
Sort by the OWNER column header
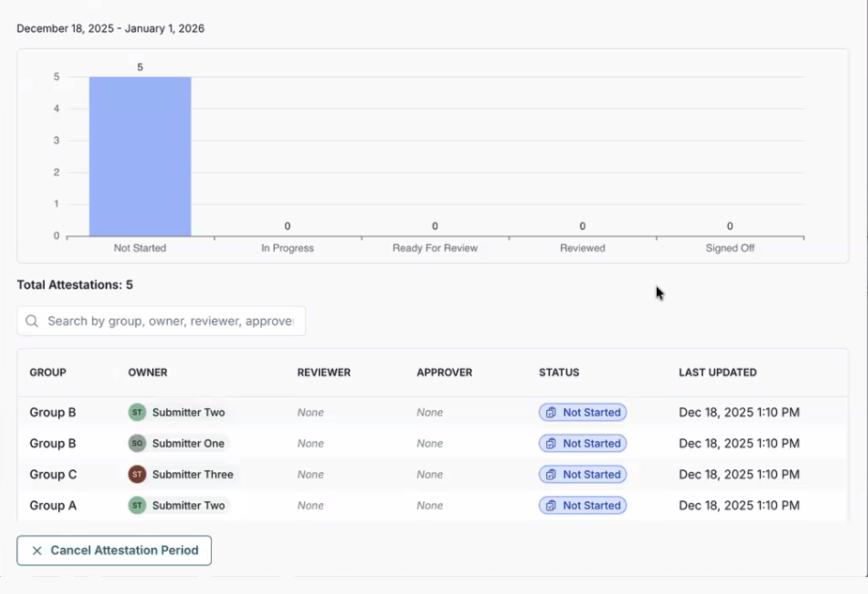coord(147,373)
